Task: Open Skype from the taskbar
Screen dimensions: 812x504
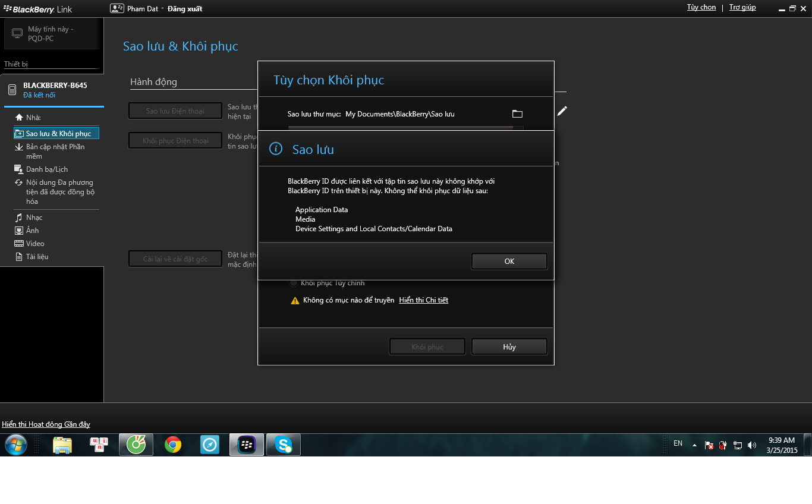Action: [284, 445]
